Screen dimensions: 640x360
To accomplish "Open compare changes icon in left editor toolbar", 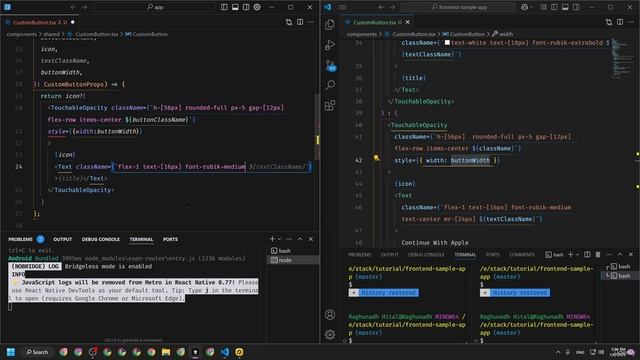I will [x=289, y=22].
